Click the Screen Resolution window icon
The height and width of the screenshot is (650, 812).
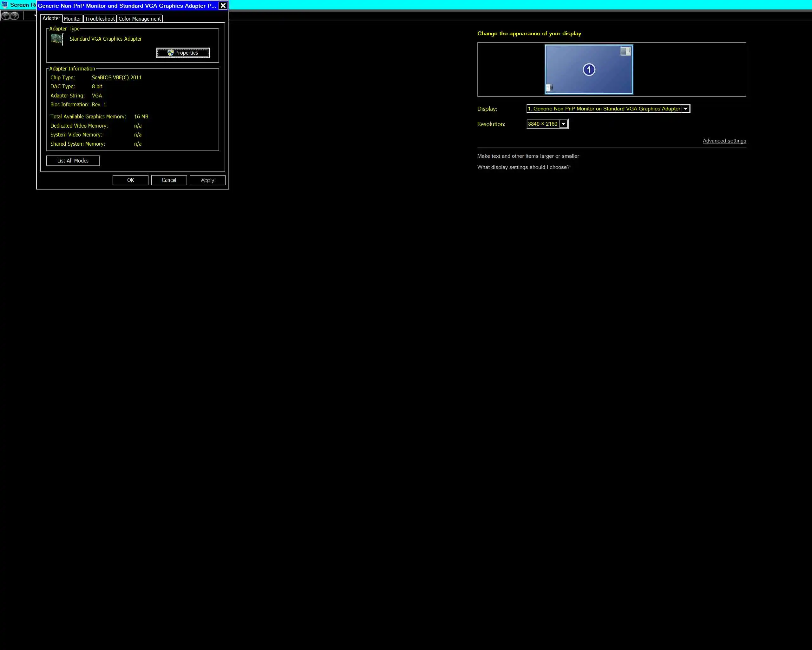[4, 5]
